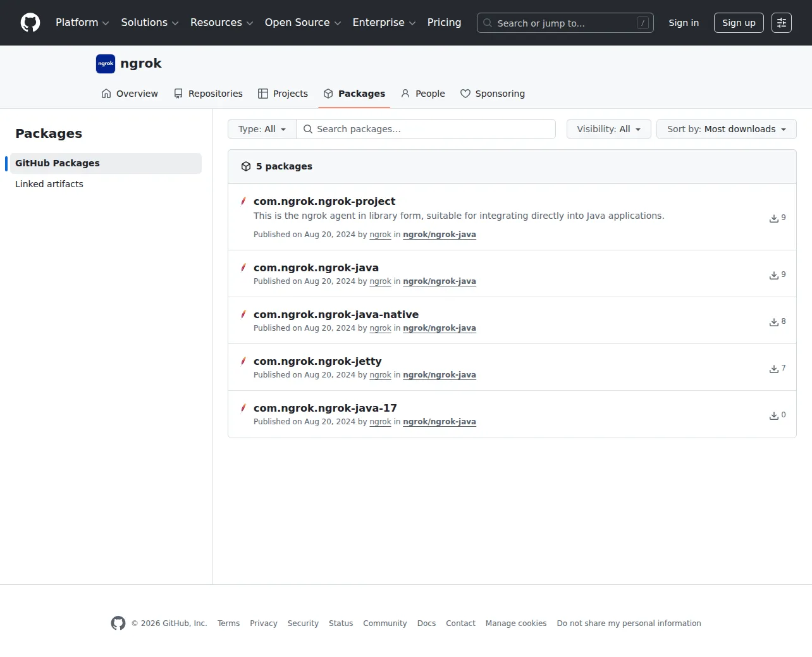Open the com.ngrok.ngrok-java-native package link
Screen dimensions: 812x657
click(336, 314)
